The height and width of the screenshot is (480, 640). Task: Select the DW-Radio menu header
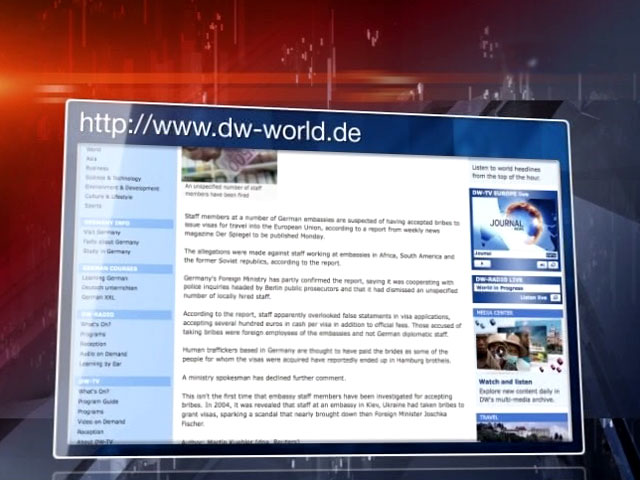click(x=125, y=315)
